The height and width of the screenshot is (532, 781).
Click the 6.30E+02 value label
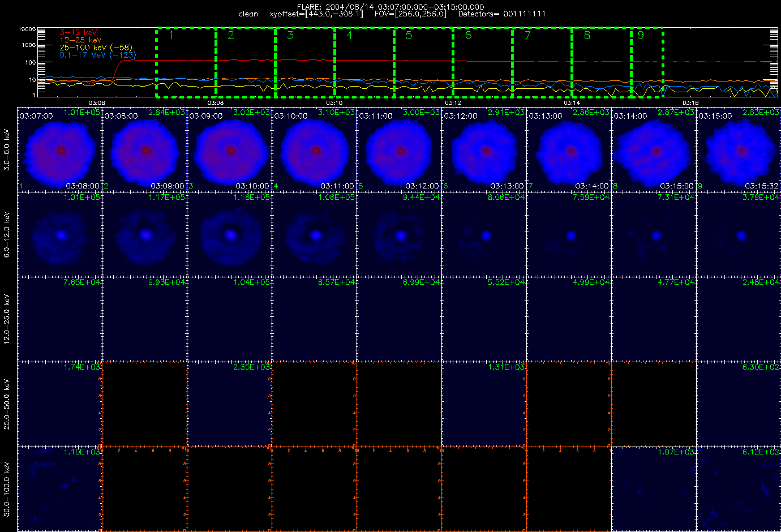[761, 367]
